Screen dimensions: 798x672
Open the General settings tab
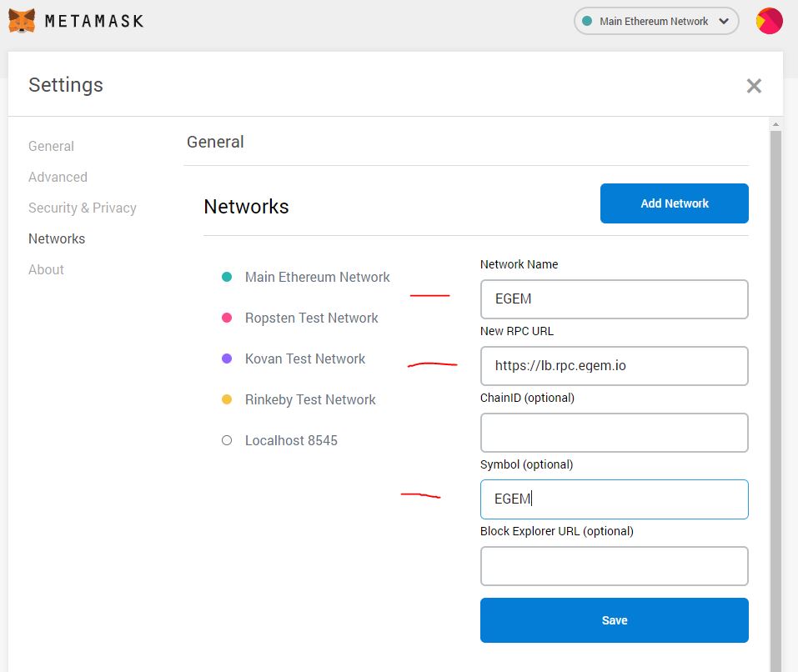point(51,147)
